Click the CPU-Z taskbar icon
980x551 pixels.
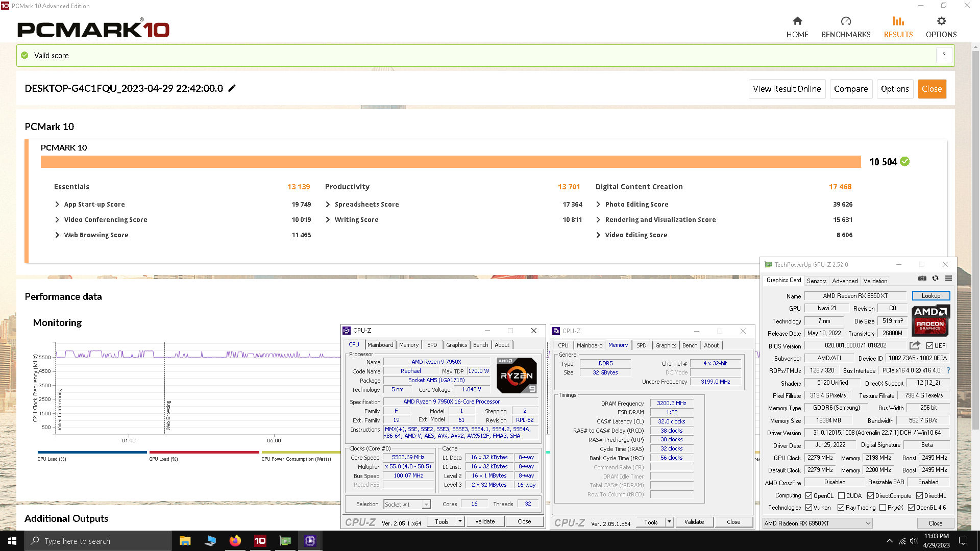[x=310, y=541]
